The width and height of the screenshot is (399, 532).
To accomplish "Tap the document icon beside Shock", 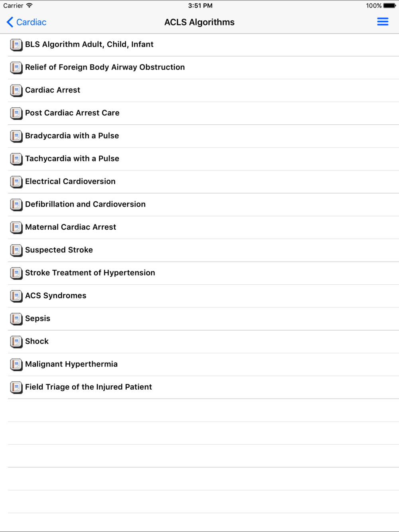I will 16,342.
